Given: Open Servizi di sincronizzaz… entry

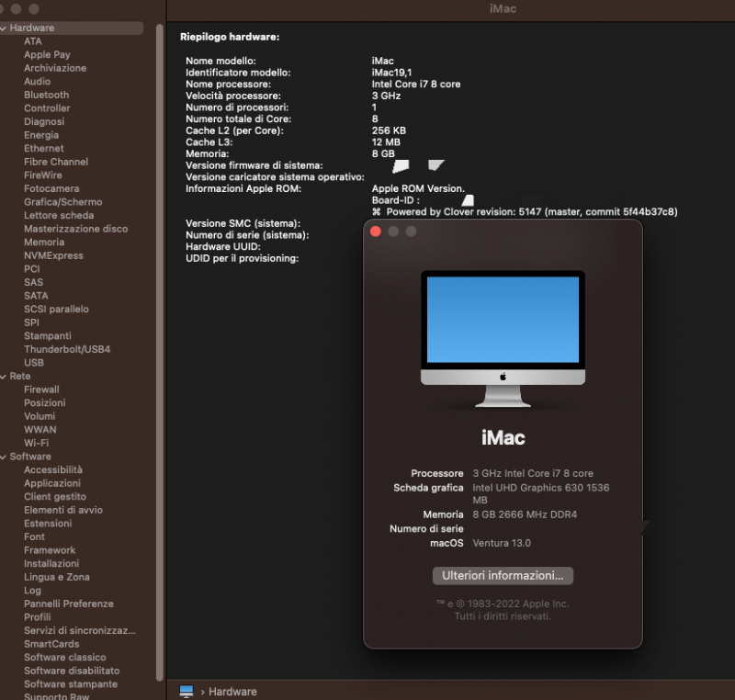Looking at the screenshot, I should click(80, 631).
